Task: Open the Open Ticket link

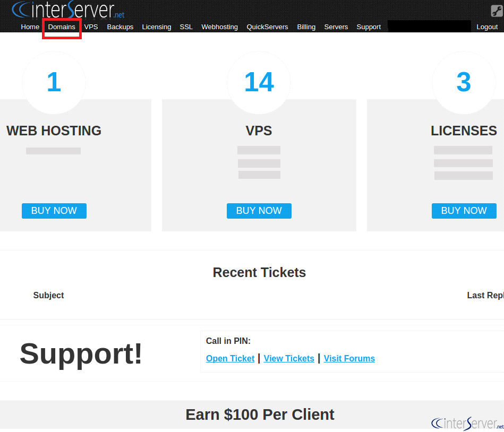Action: (230, 358)
